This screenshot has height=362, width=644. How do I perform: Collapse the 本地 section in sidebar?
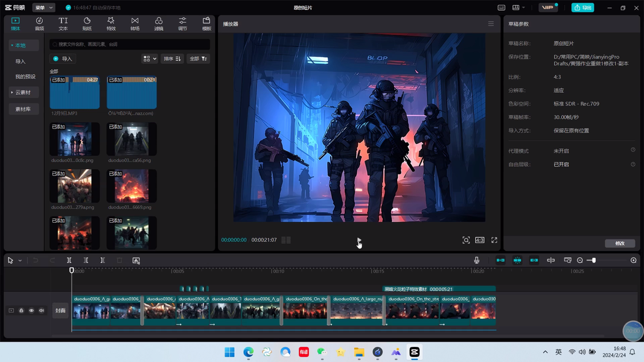point(24,45)
